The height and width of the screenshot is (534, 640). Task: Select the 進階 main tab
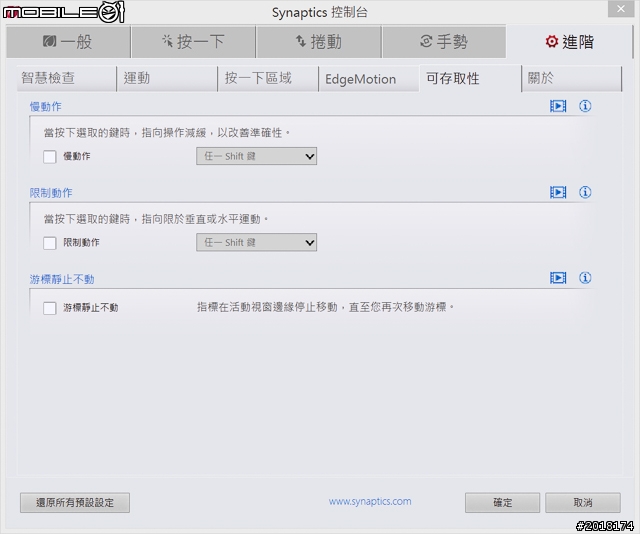pyautogui.click(x=569, y=42)
